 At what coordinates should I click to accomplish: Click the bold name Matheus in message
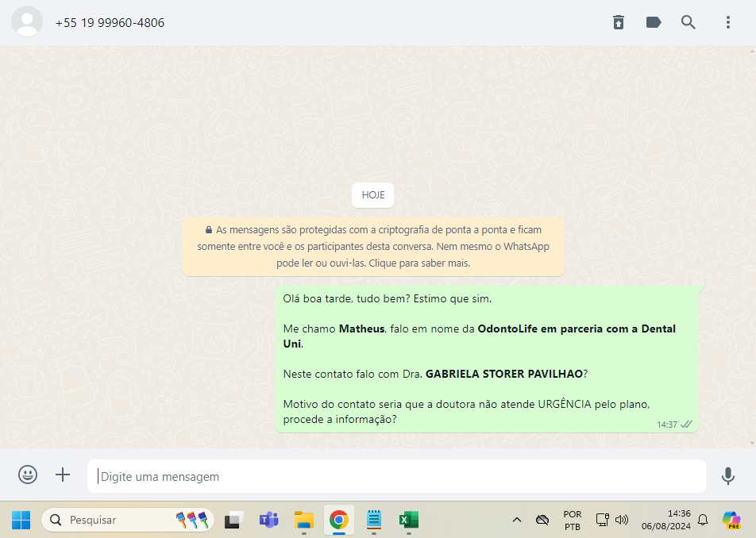pyautogui.click(x=361, y=329)
